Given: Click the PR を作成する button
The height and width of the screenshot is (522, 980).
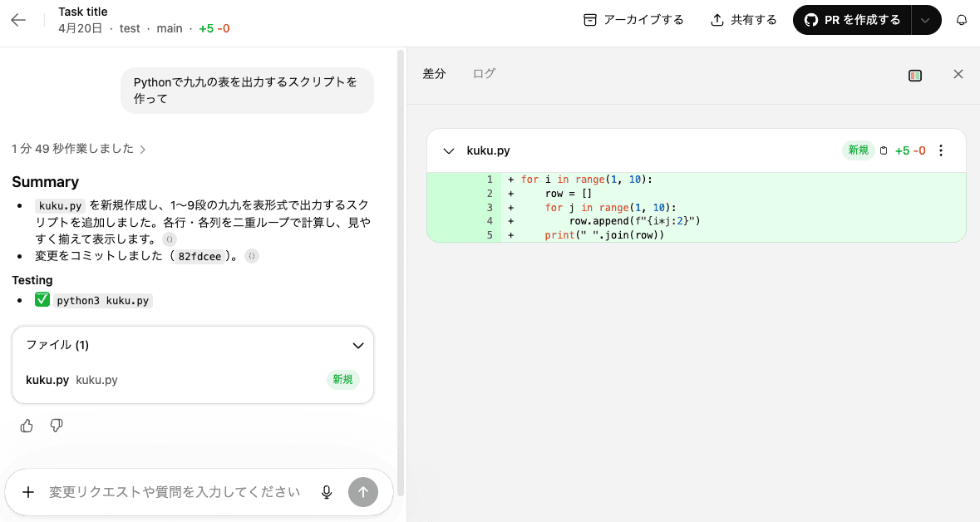Looking at the screenshot, I should (x=853, y=20).
